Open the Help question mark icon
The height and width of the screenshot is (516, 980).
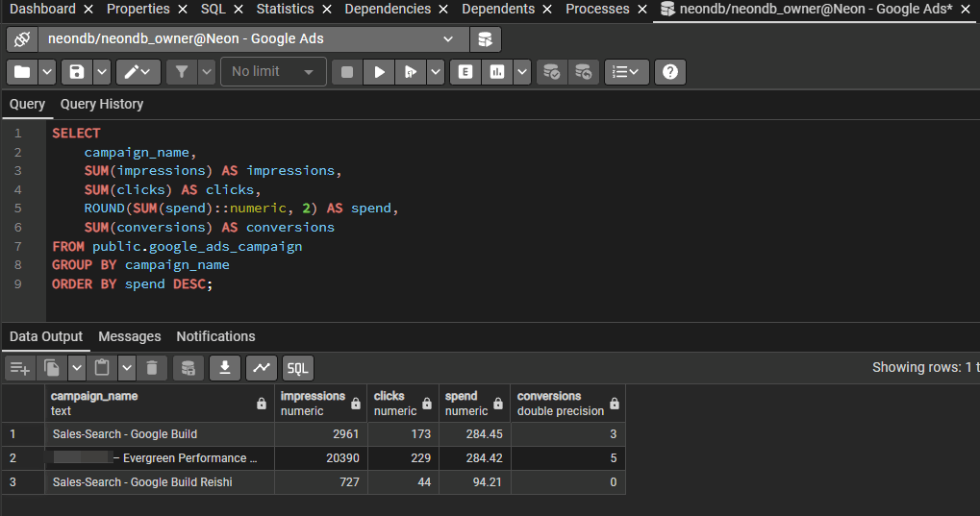click(x=670, y=72)
